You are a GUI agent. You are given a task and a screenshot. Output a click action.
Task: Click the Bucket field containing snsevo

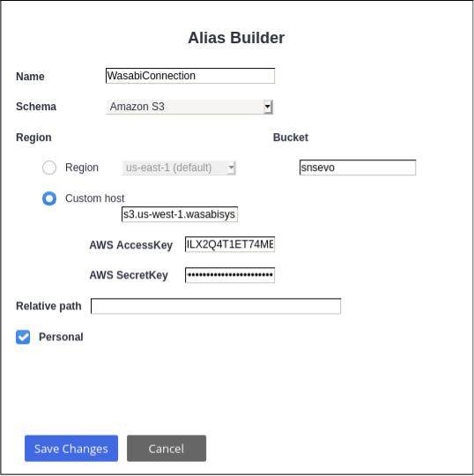coord(358,167)
